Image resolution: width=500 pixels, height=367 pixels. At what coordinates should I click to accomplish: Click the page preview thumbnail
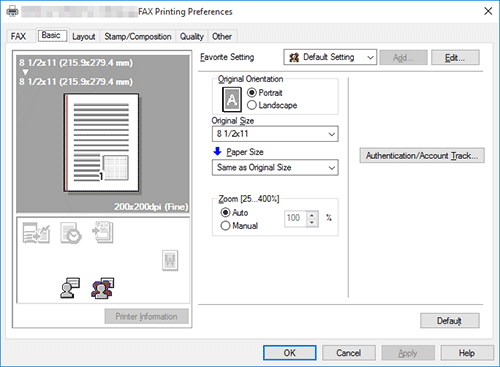click(x=101, y=143)
